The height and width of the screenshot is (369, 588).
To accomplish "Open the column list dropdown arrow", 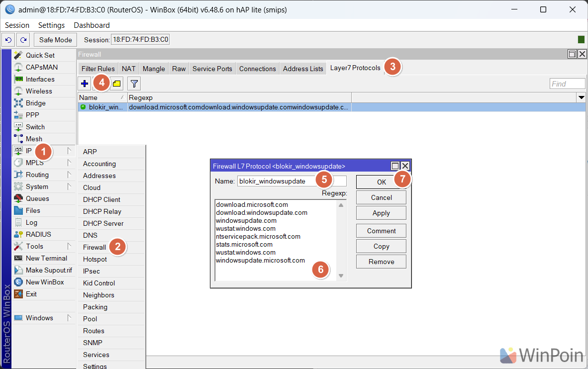I will (581, 97).
